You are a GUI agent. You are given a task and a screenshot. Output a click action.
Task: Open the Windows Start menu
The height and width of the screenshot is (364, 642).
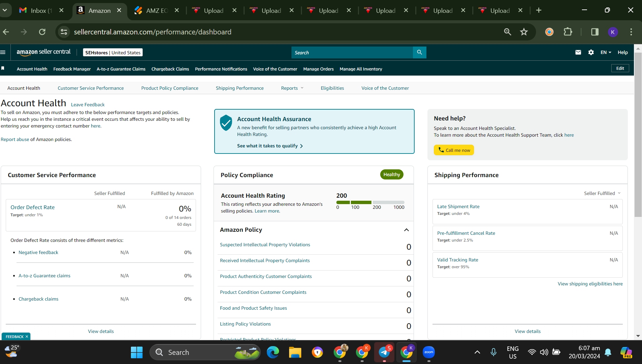[x=137, y=352]
